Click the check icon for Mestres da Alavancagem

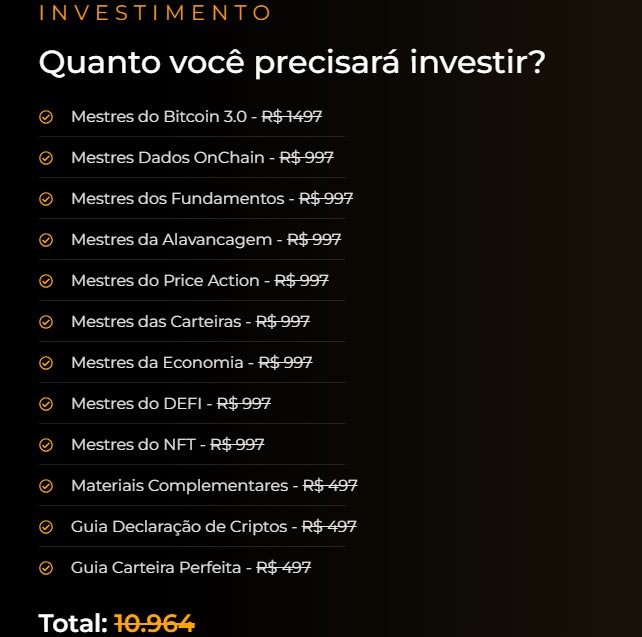[x=46, y=240]
